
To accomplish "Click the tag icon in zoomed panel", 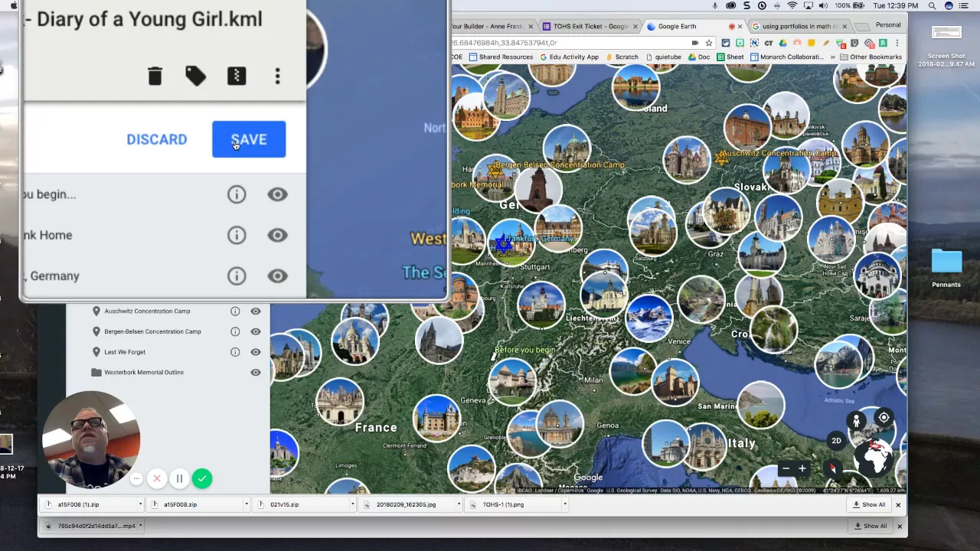I will (195, 76).
